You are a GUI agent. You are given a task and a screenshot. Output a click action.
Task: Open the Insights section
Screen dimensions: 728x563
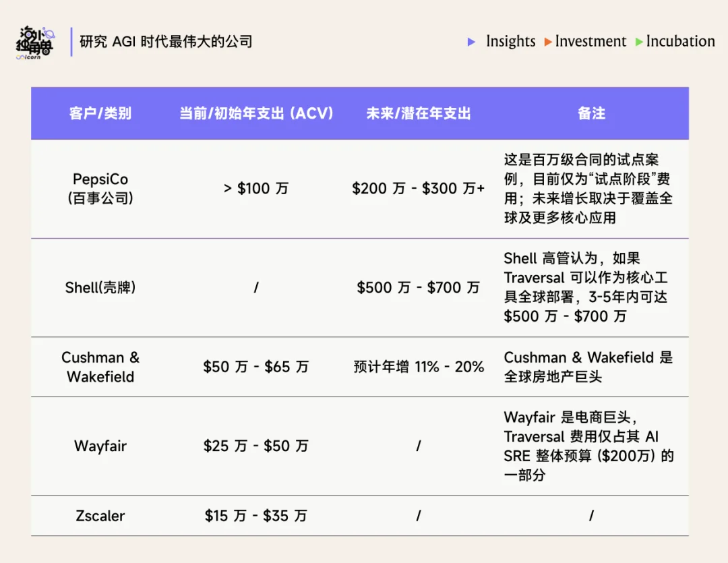[x=511, y=41]
